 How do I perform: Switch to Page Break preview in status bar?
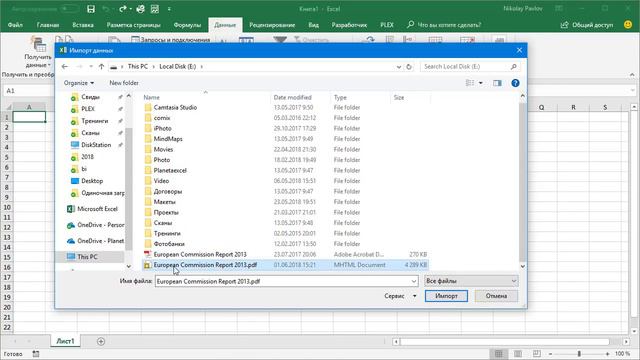coord(537,353)
